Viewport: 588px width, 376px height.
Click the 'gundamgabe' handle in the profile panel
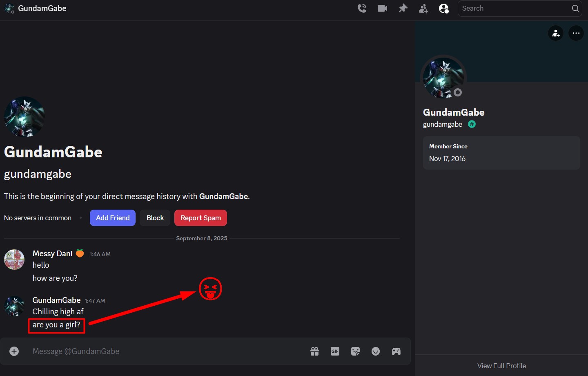(x=443, y=124)
